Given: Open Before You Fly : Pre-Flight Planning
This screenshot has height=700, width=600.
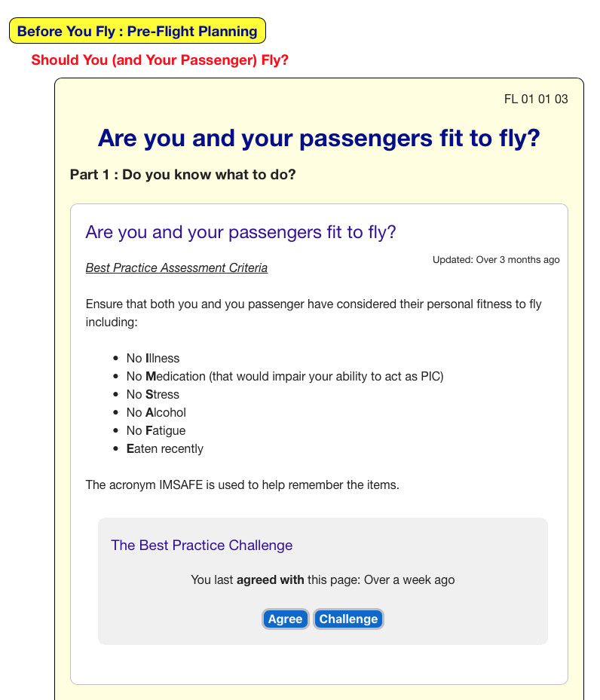Looking at the screenshot, I should [x=137, y=31].
